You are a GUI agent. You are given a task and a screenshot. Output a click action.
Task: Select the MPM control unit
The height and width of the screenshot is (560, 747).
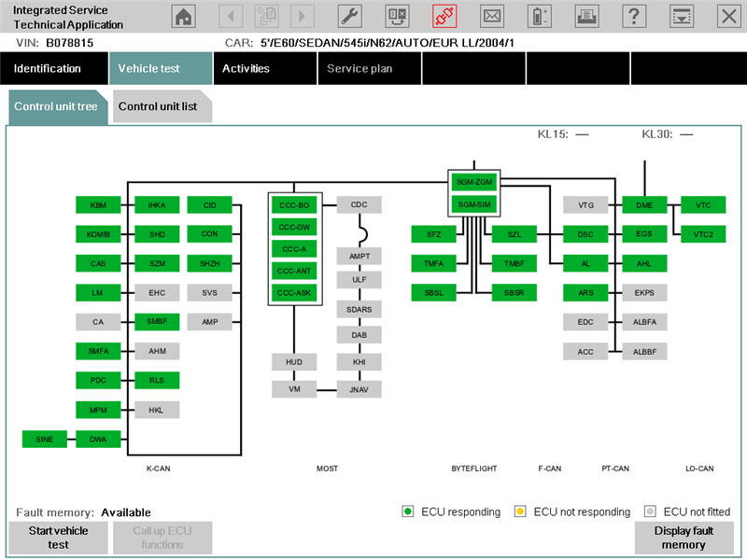point(98,410)
